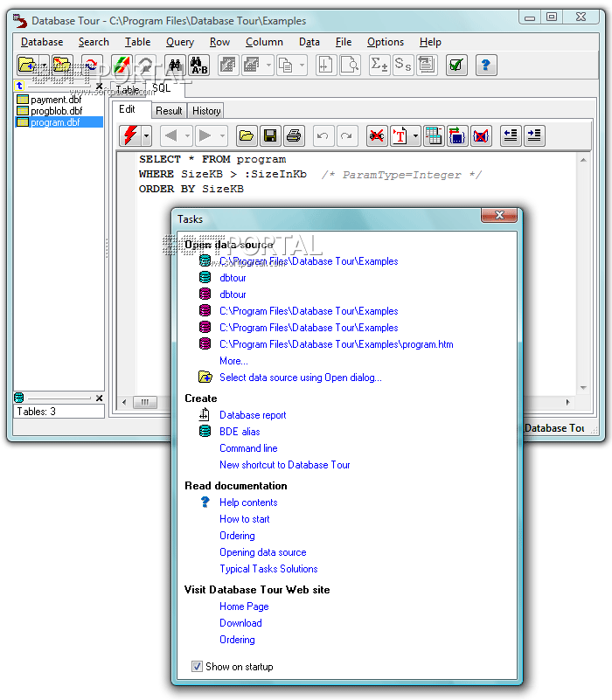Click the crossed-out braces icon
Viewport: 612px width, 700px height.
click(481, 135)
